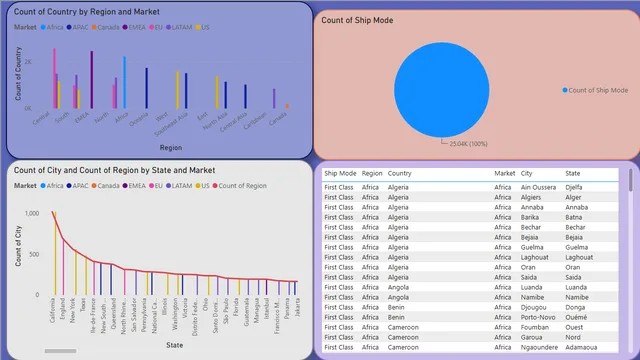This screenshot has width=640, height=360.
Task: Select the Ouémé state cell
Action: [576, 317]
